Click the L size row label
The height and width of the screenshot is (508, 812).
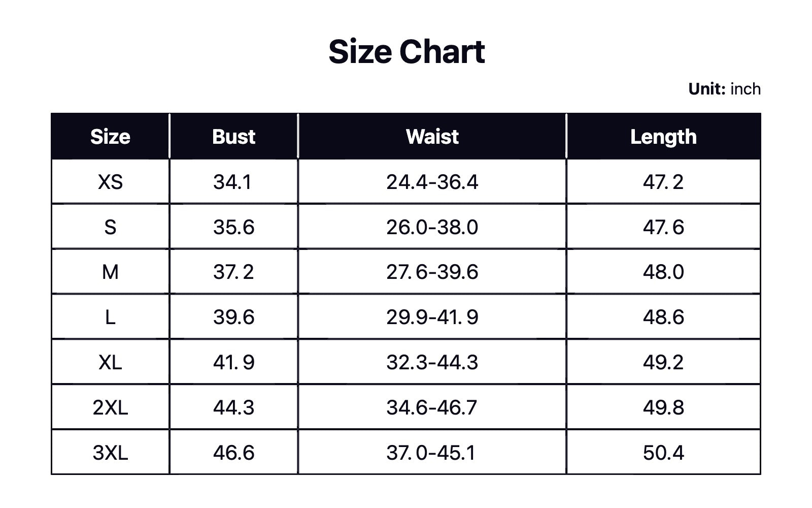(110, 317)
